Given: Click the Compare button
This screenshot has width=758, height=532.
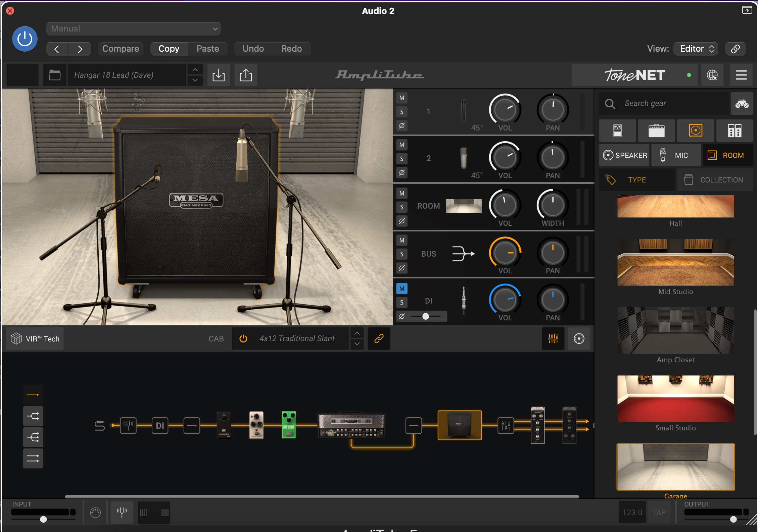Looking at the screenshot, I should pos(121,49).
